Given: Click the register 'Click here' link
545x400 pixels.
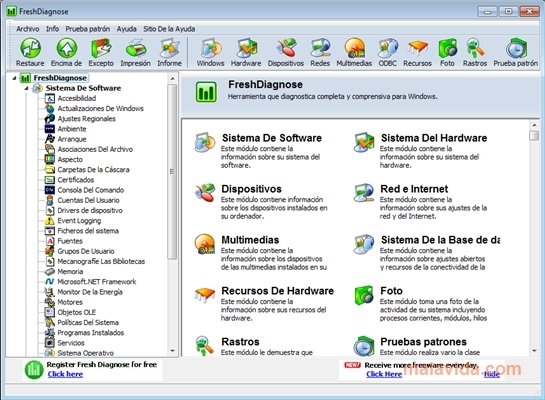Looking at the screenshot, I should 65,374.
